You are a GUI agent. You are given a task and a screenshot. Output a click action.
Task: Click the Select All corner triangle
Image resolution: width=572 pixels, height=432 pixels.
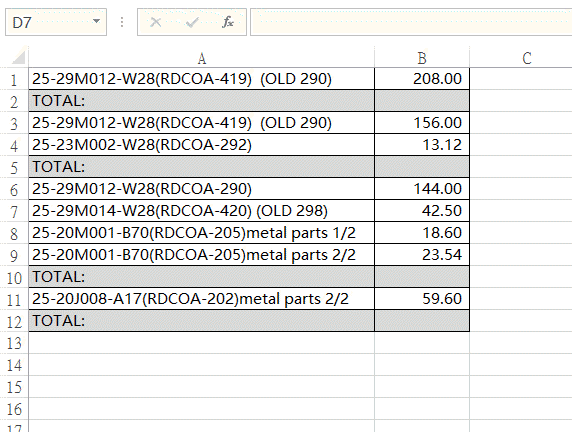pos(18,58)
